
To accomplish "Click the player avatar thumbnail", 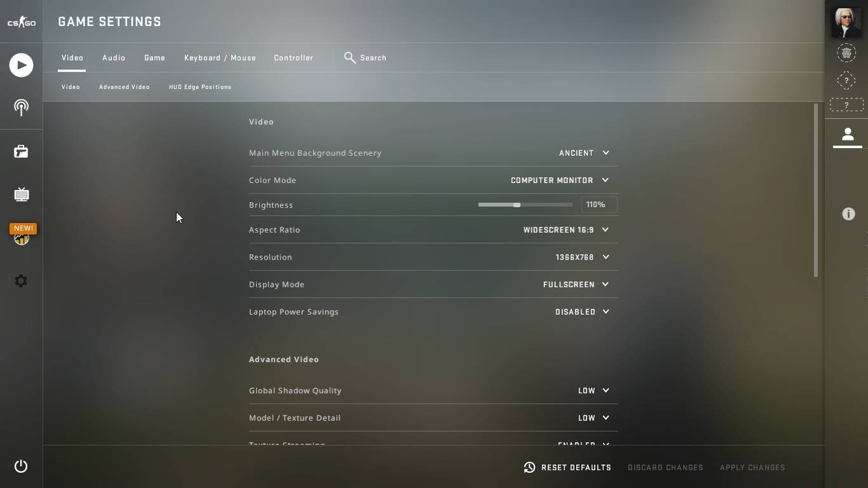I will coord(846,23).
